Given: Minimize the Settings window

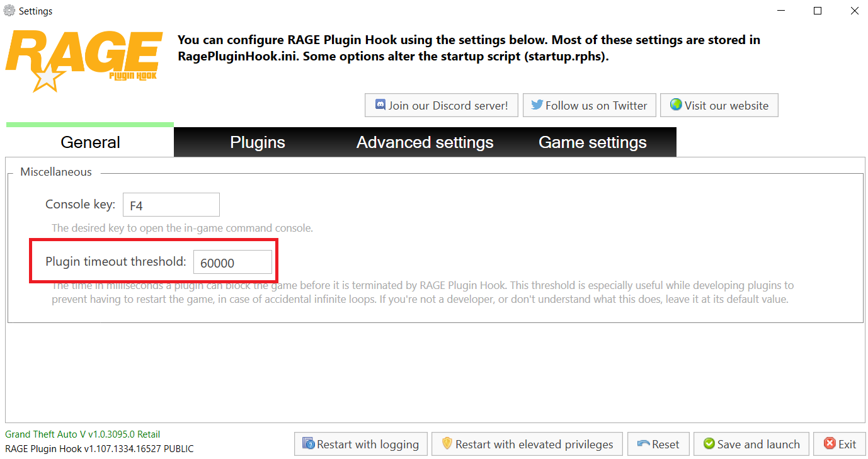Looking at the screenshot, I should coord(781,11).
